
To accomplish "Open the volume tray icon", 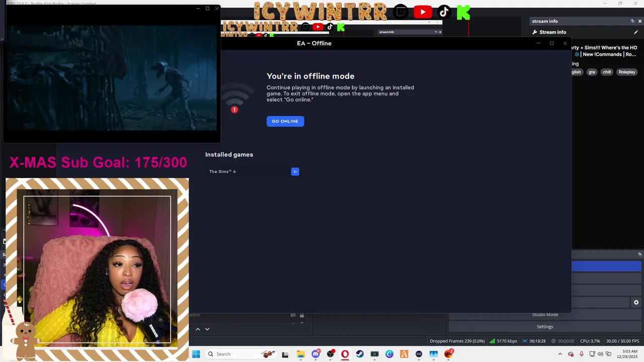I will point(600,354).
